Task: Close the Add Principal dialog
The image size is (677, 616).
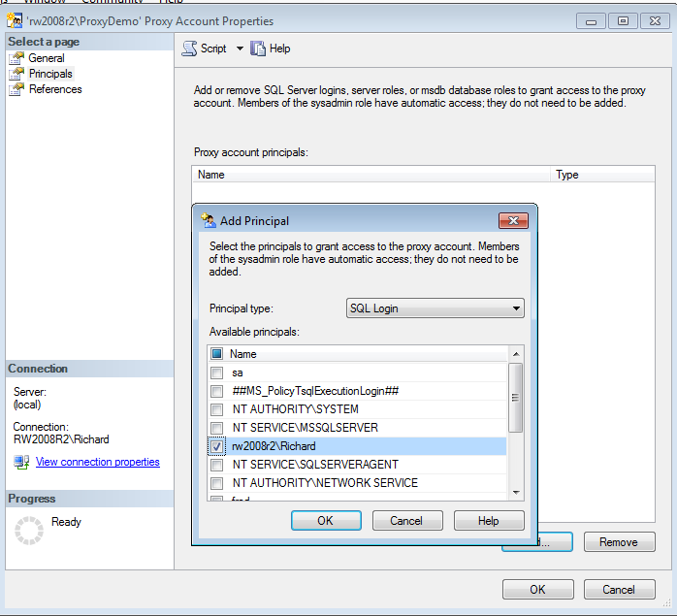Action: point(513,221)
